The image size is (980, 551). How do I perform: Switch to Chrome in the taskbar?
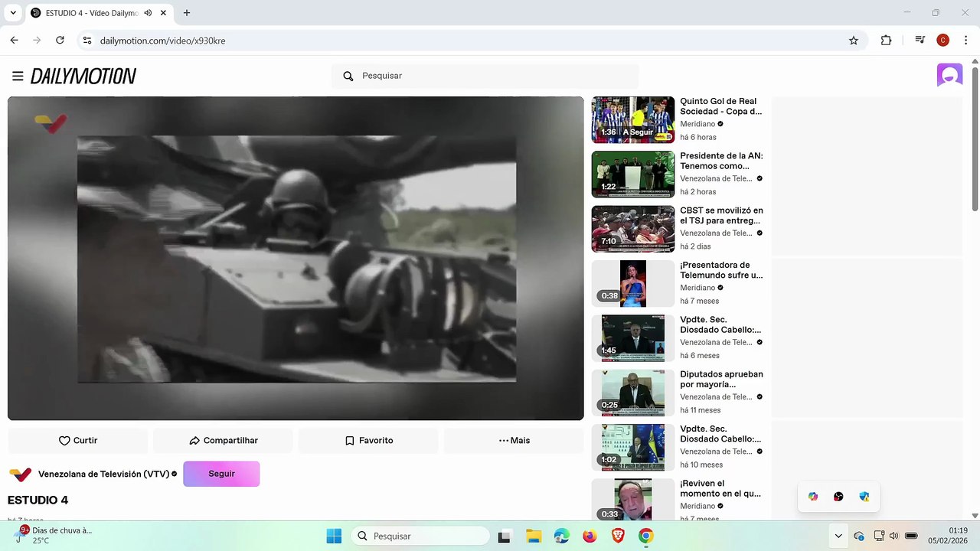point(646,536)
